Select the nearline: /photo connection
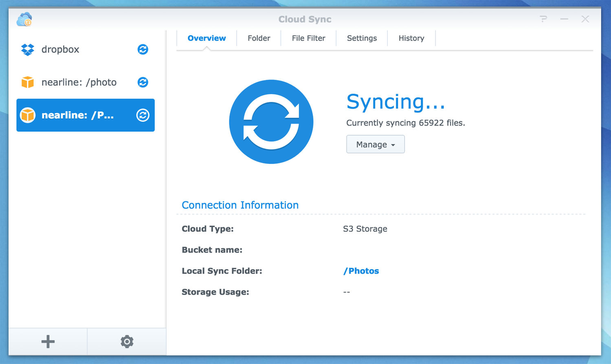611x364 pixels. click(x=86, y=82)
